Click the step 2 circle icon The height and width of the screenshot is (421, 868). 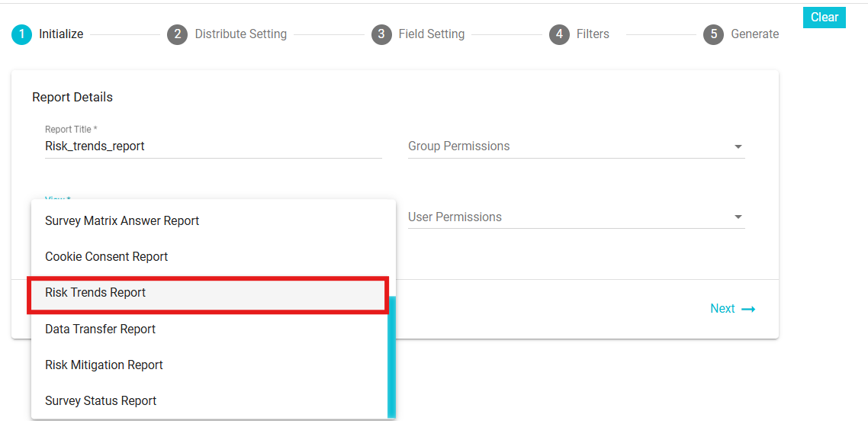pos(177,34)
